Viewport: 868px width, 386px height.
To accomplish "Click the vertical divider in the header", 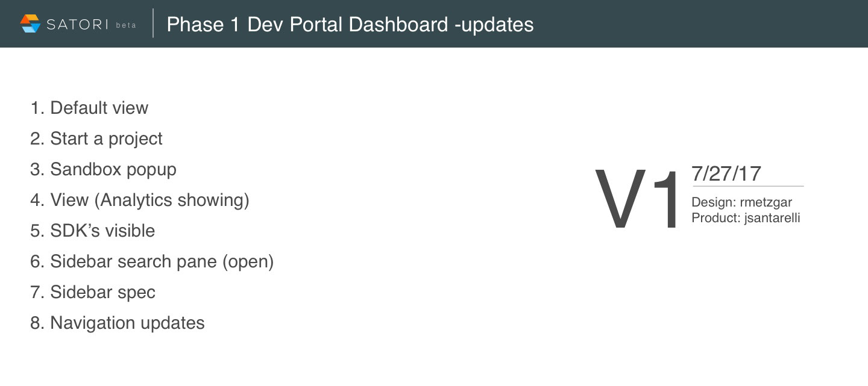I will coord(153,23).
